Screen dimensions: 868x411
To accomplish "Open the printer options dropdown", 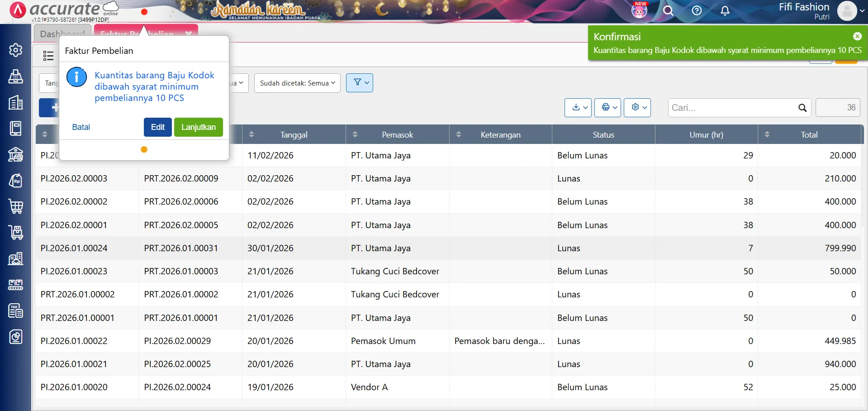I will [607, 107].
